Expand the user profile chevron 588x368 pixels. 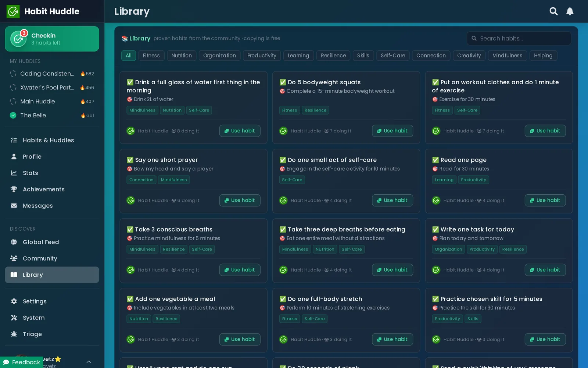tap(89, 362)
